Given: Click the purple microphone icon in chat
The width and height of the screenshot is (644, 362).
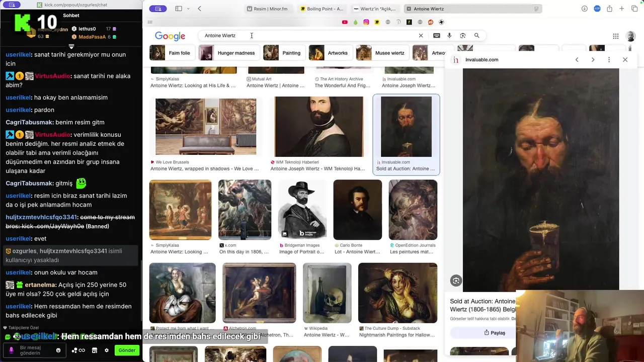Looking at the screenshot, I should coord(11,350).
